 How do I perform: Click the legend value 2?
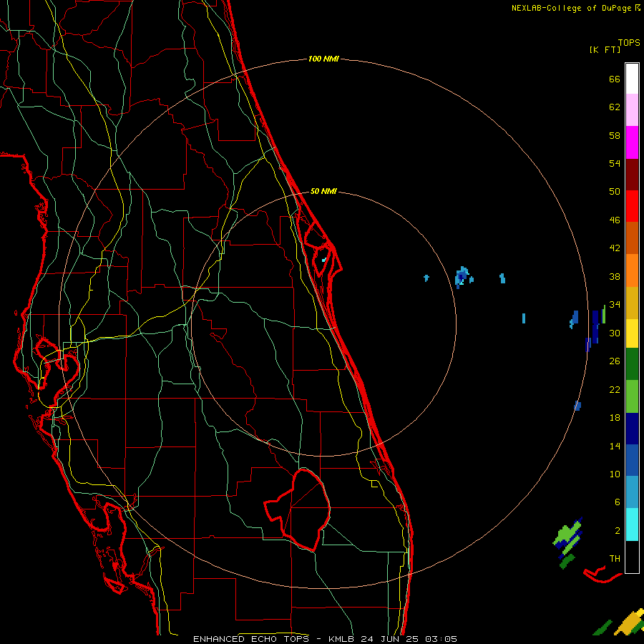[x=618, y=531]
